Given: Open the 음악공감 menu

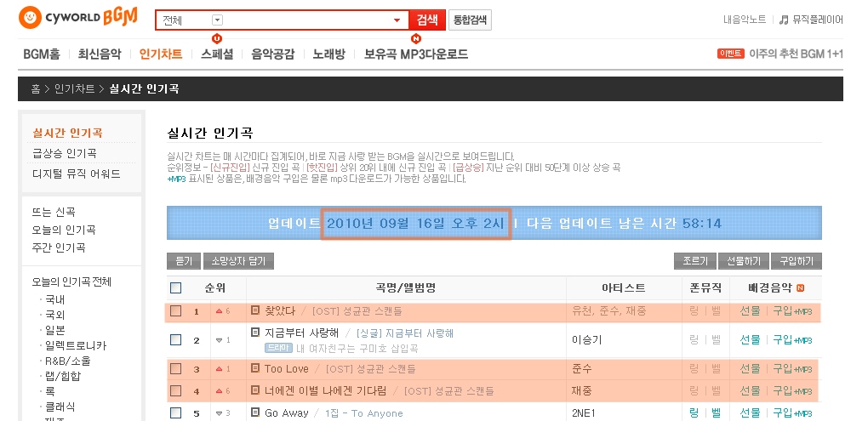Looking at the screenshot, I should coord(273,54).
